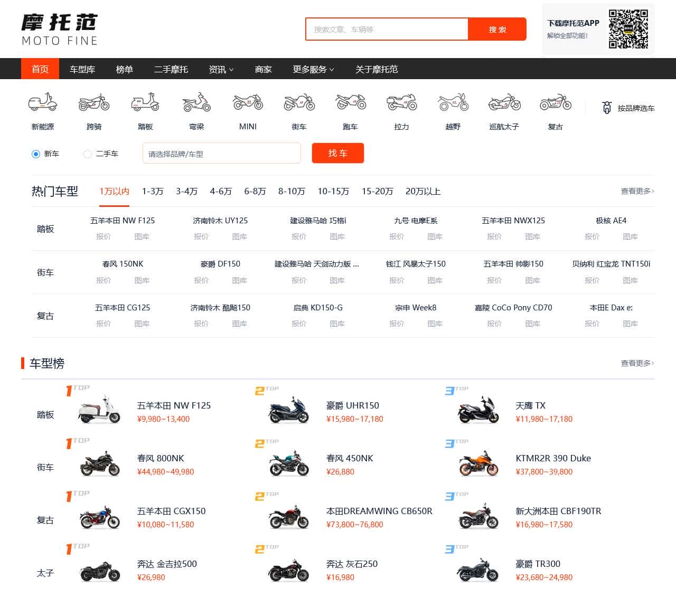Open 查看更多 beside 车型榜

(637, 363)
